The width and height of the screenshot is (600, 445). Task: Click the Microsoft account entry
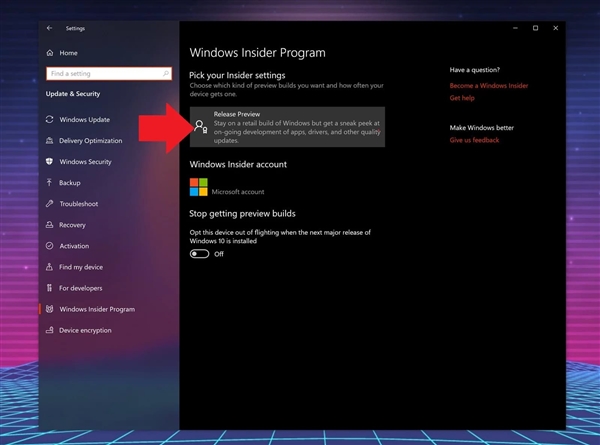pos(238,192)
